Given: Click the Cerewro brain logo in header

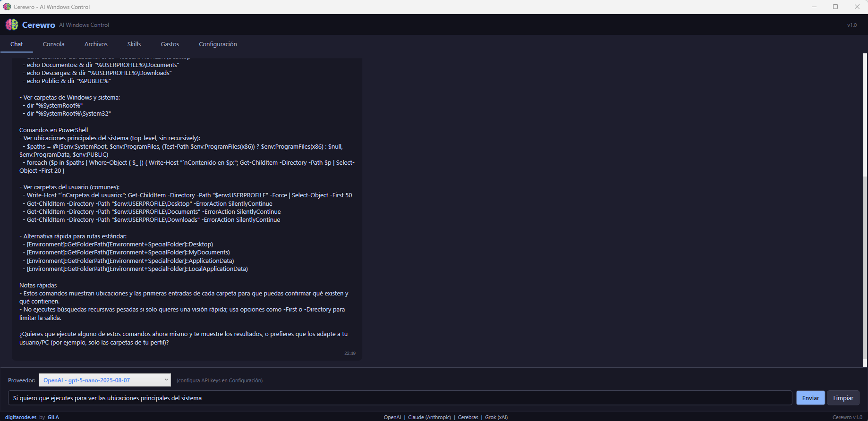Looking at the screenshot, I should tap(12, 25).
